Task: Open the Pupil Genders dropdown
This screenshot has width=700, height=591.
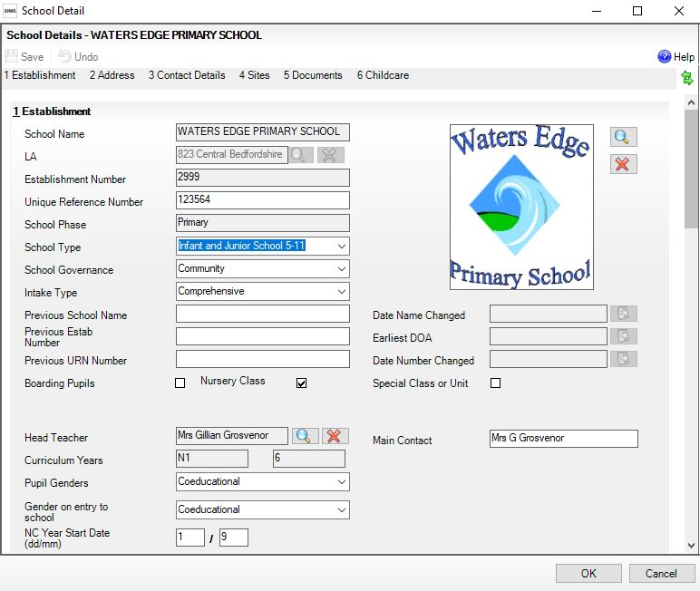Action: click(x=342, y=482)
